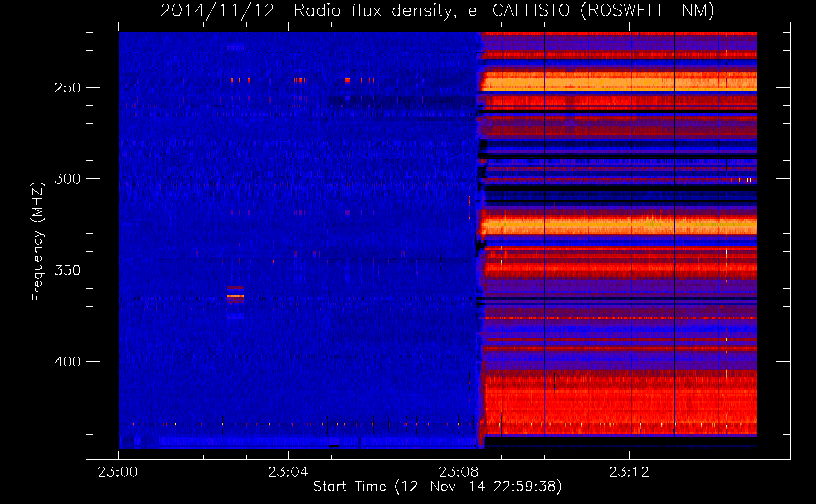
Task: Click the 300 frequency tick label
Action: tap(68, 179)
